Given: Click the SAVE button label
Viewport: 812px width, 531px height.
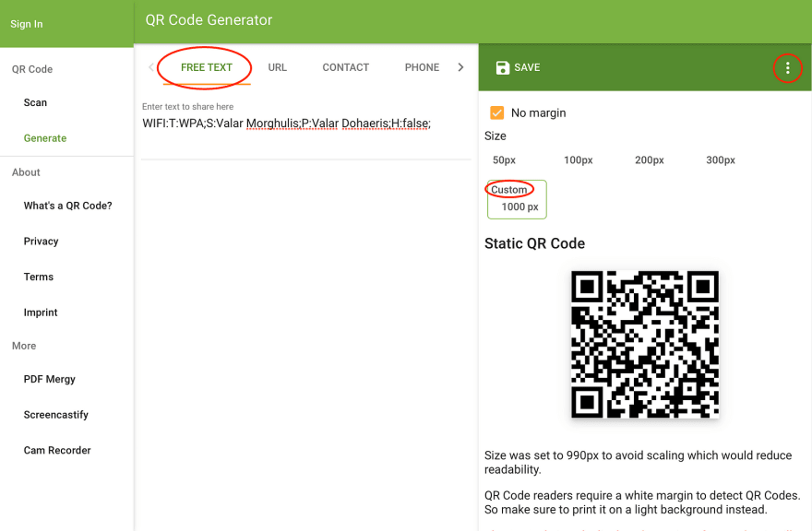Looking at the screenshot, I should (x=527, y=68).
